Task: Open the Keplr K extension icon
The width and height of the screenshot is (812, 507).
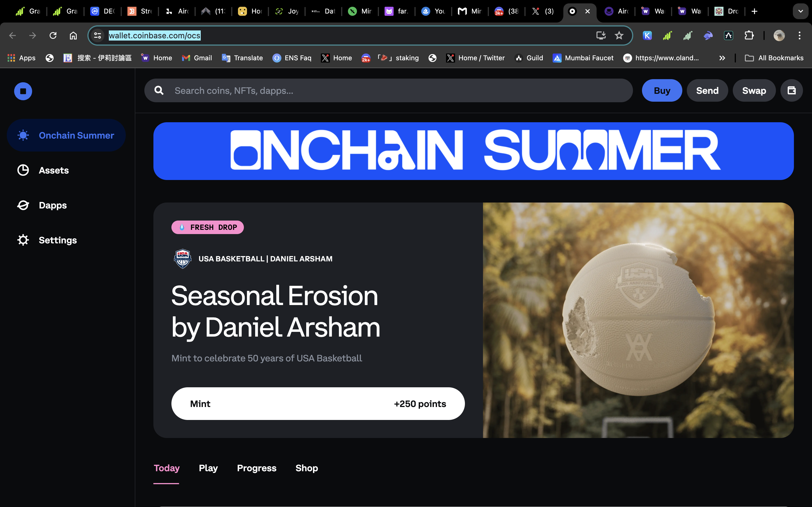Action: click(x=647, y=35)
